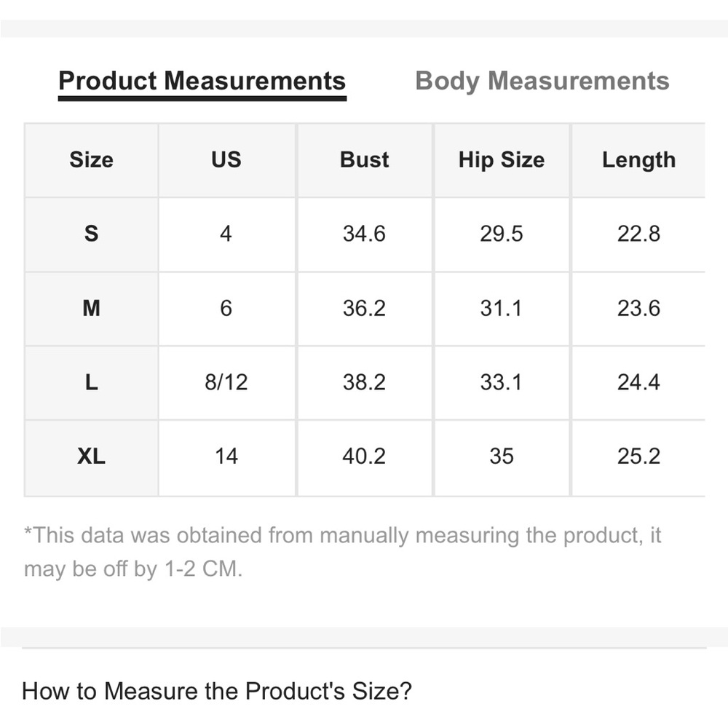Select the L size row label
This screenshot has width=728, height=728.
[91, 382]
